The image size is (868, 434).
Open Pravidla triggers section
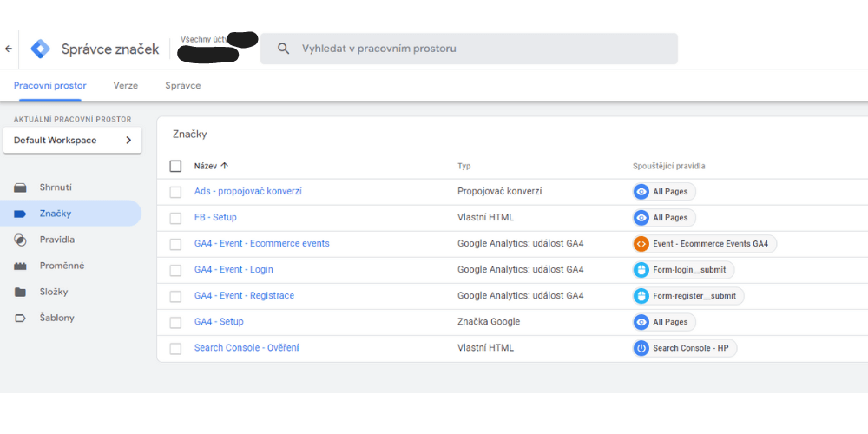(x=56, y=240)
